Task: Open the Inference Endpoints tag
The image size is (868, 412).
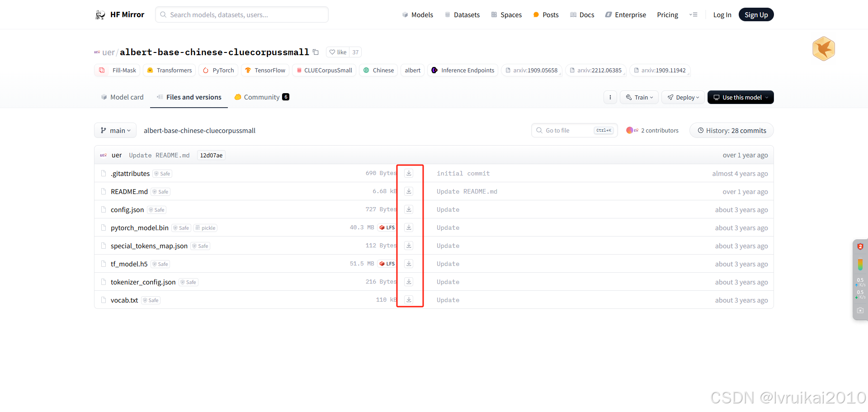Action: 463,70
